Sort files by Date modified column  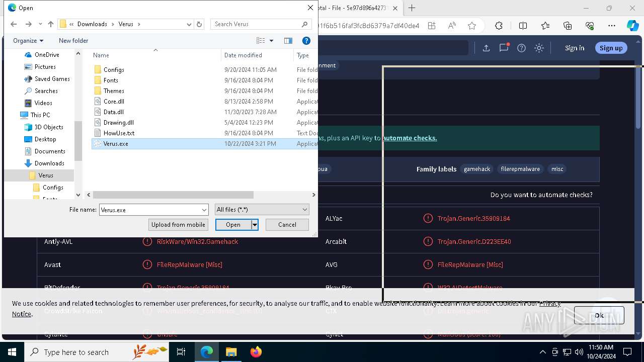[257, 55]
